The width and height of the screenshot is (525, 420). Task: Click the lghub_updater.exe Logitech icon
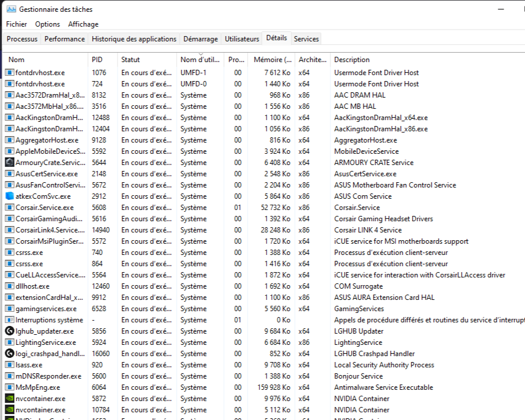(9, 331)
